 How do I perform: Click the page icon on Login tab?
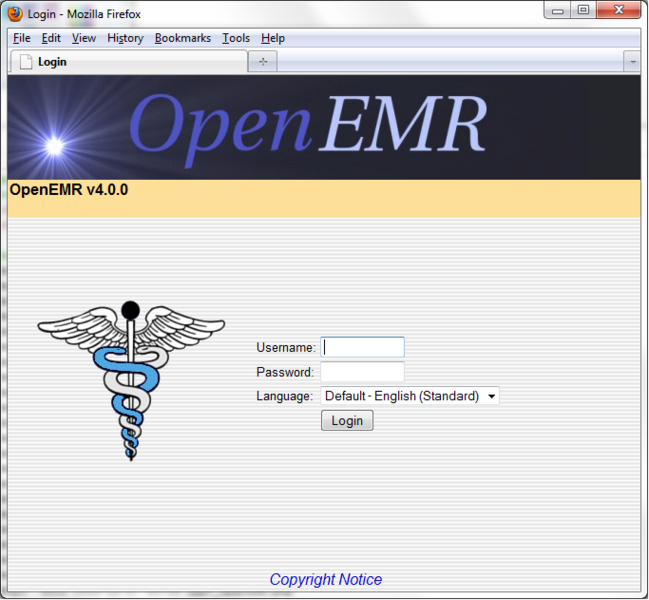pos(26,61)
